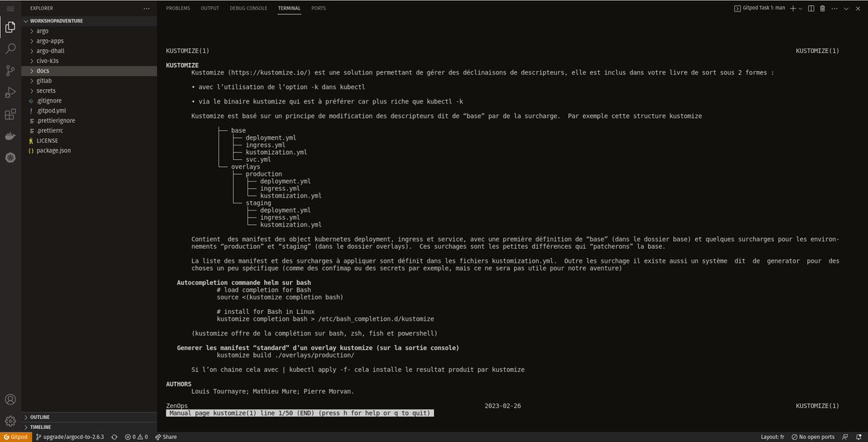Viewport: 868px width, 442px height.
Task: Open the Run and Debug view
Action: click(x=10, y=93)
